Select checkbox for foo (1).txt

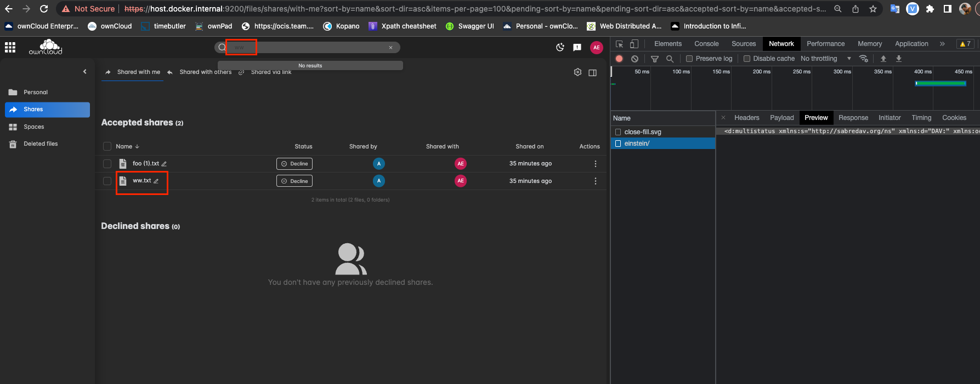(107, 164)
